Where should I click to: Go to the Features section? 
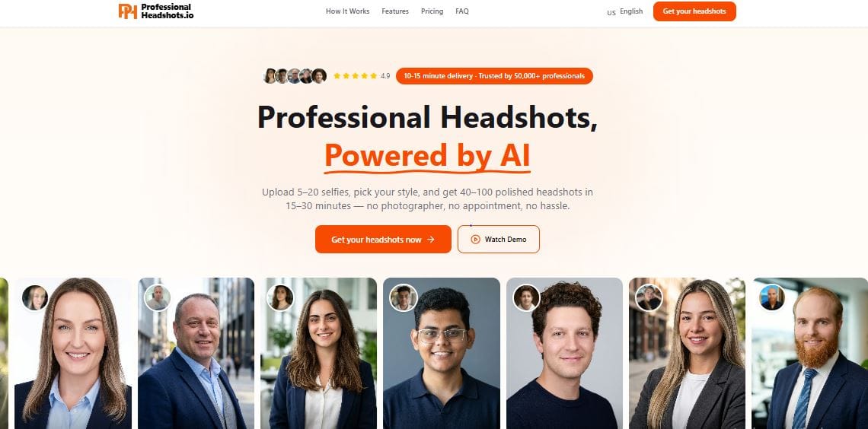pos(395,11)
